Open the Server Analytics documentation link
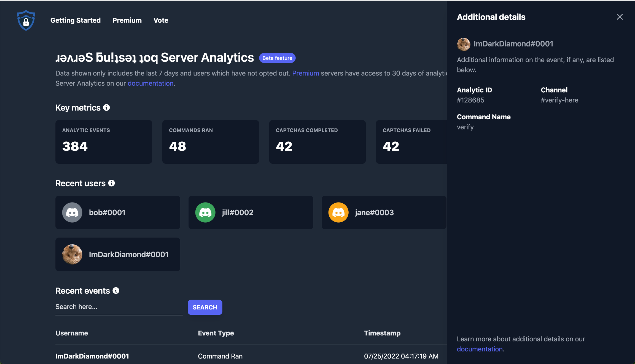This screenshot has width=635, height=364. pos(150,83)
